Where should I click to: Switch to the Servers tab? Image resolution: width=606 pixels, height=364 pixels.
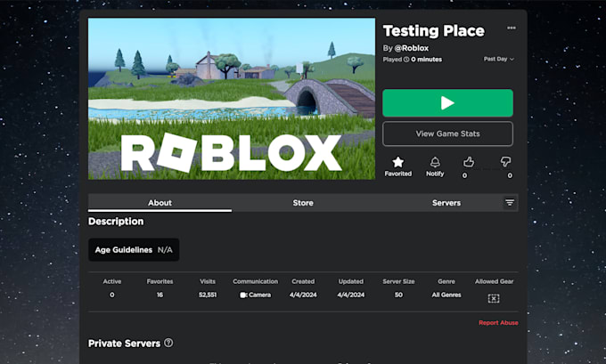point(446,203)
